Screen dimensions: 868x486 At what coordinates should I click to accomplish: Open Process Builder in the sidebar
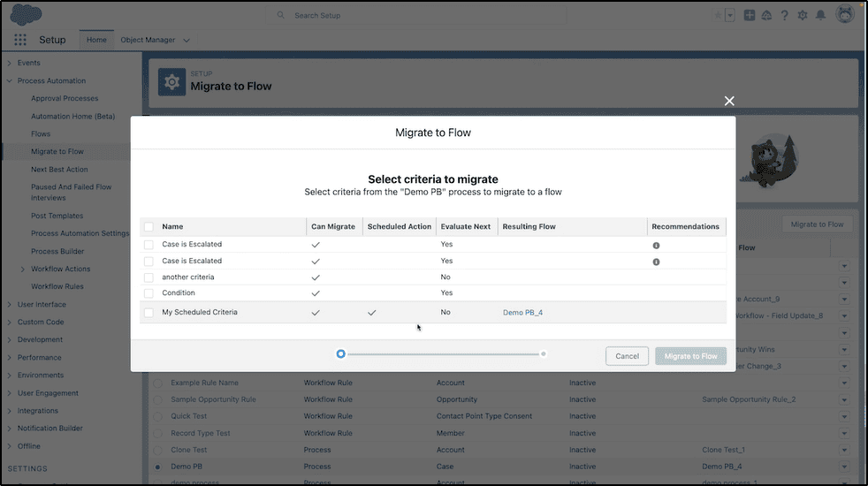tap(57, 251)
